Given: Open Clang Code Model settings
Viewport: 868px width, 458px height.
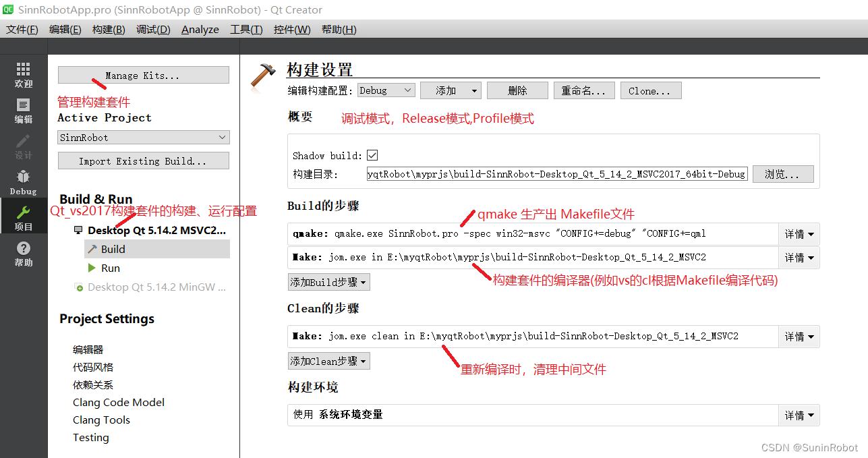Looking at the screenshot, I should [x=119, y=402].
